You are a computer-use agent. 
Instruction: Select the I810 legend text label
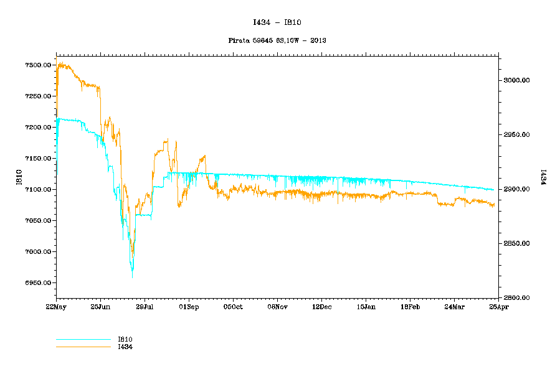point(125,340)
